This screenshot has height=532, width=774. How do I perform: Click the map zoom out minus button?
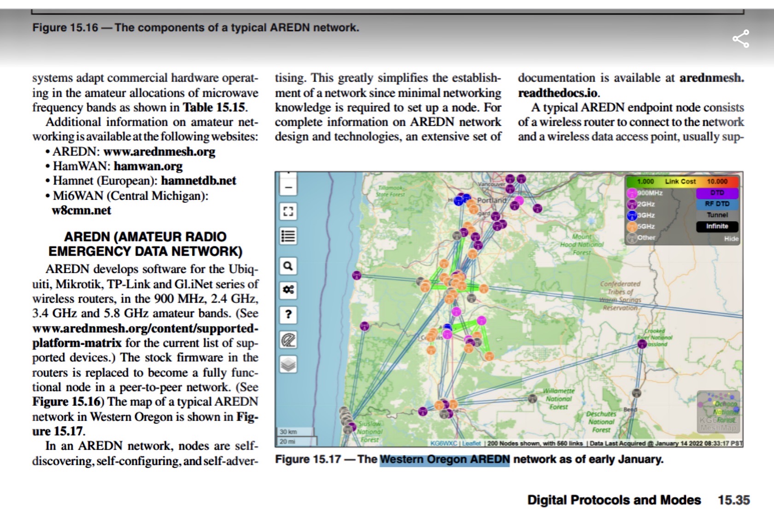point(288,187)
